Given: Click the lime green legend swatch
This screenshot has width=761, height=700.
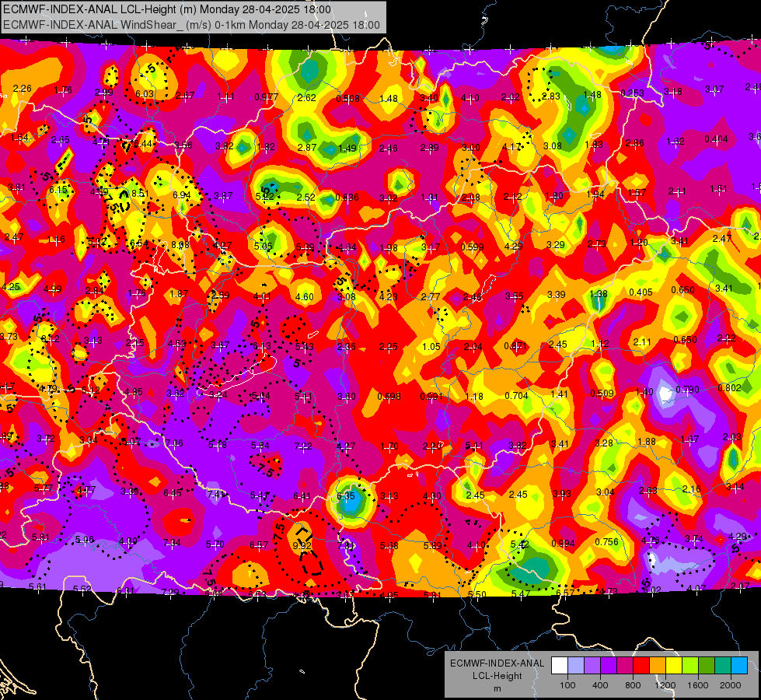Looking at the screenshot, I should [x=690, y=666].
